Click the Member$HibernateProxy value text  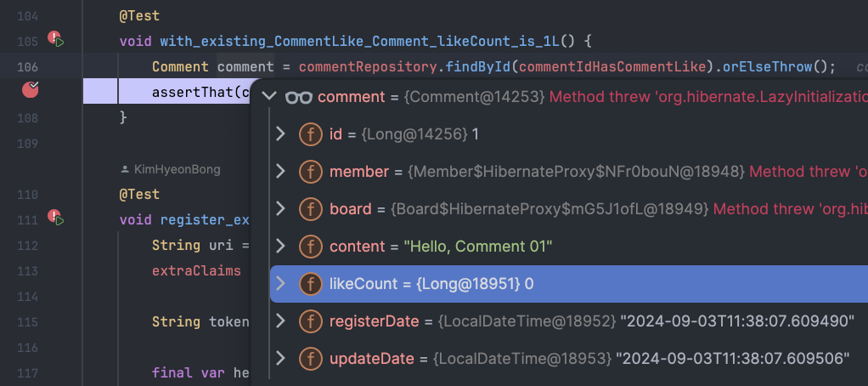pyautogui.click(x=577, y=172)
